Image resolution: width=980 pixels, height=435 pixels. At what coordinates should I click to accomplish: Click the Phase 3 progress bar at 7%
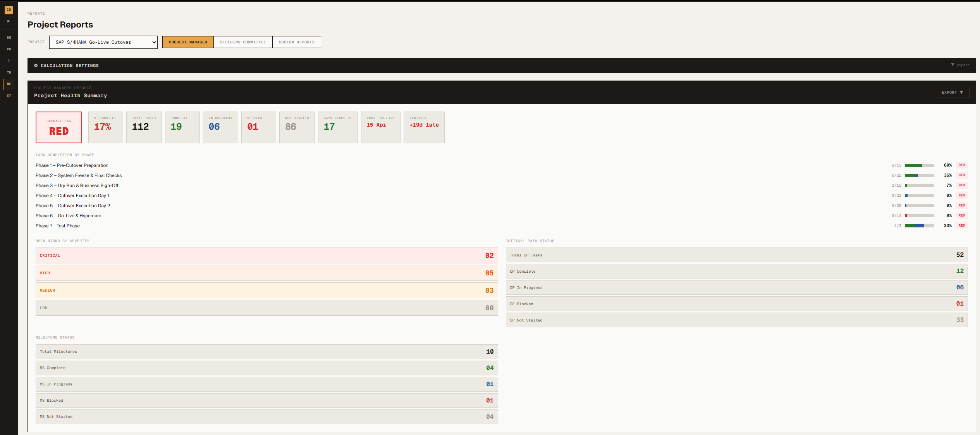(919, 186)
